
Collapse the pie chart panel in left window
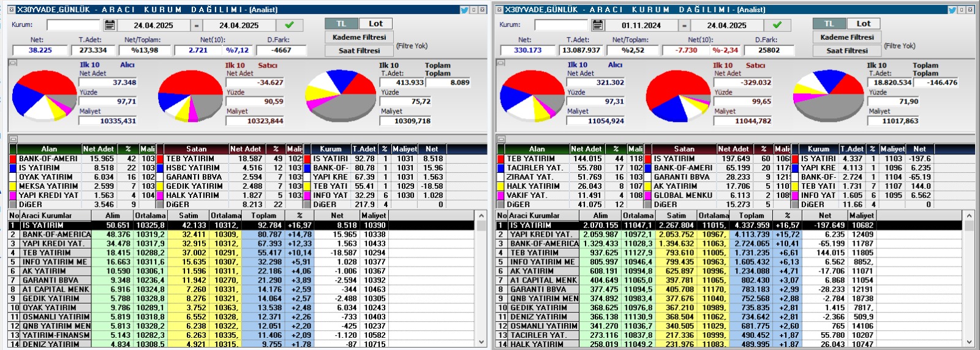(x=13, y=63)
